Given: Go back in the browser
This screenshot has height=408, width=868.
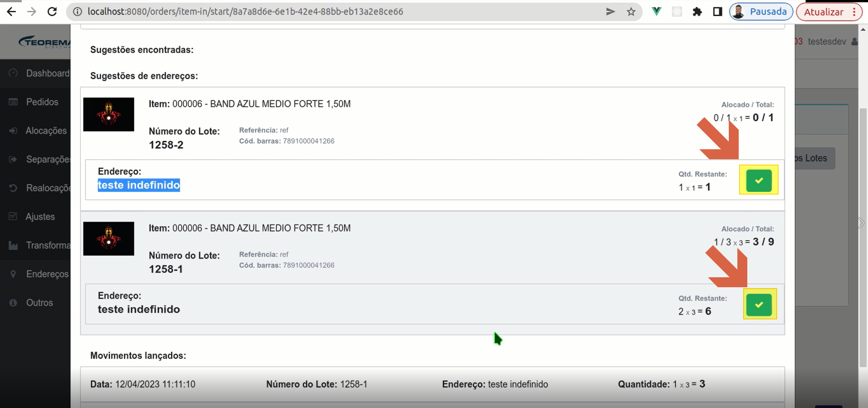Looking at the screenshot, I should [11, 11].
